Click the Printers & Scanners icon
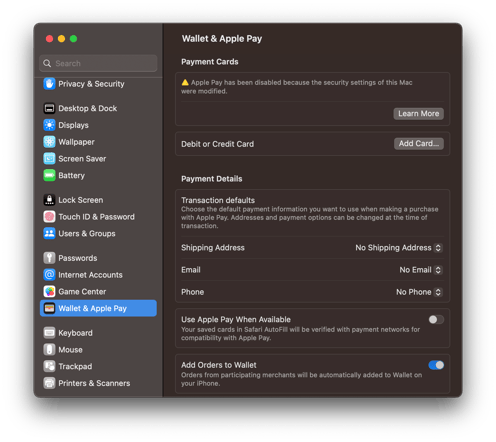 [49, 383]
